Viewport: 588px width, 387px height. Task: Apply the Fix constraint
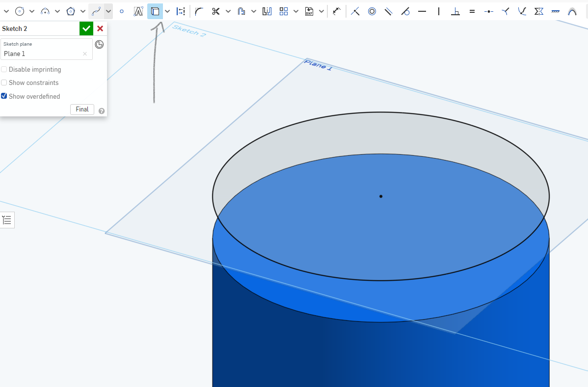[556, 12]
